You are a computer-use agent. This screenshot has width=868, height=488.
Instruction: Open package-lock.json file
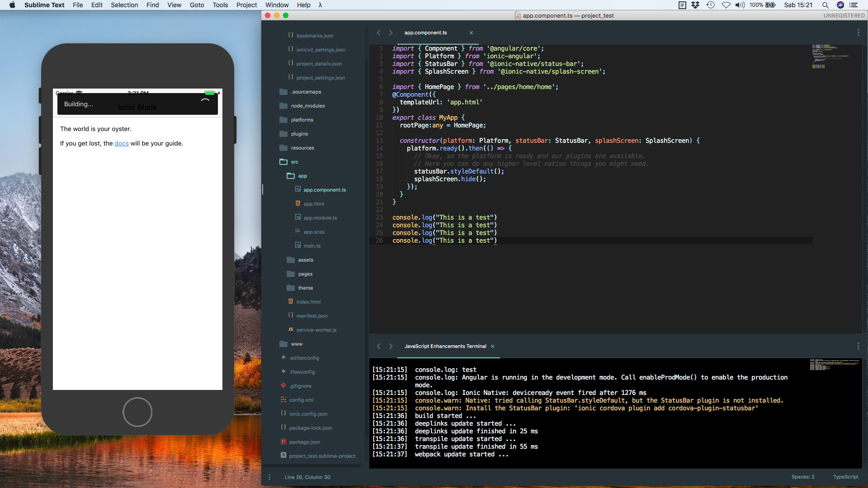[310, 428]
